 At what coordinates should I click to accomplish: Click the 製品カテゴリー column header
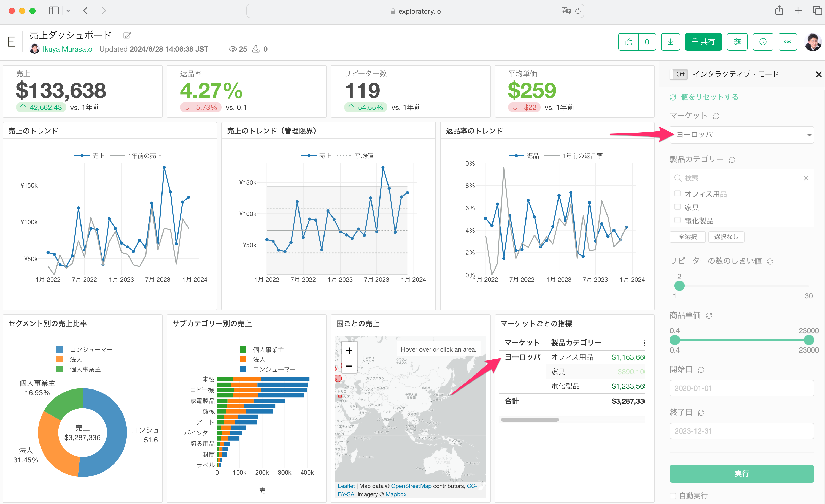click(x=576, y=343)
